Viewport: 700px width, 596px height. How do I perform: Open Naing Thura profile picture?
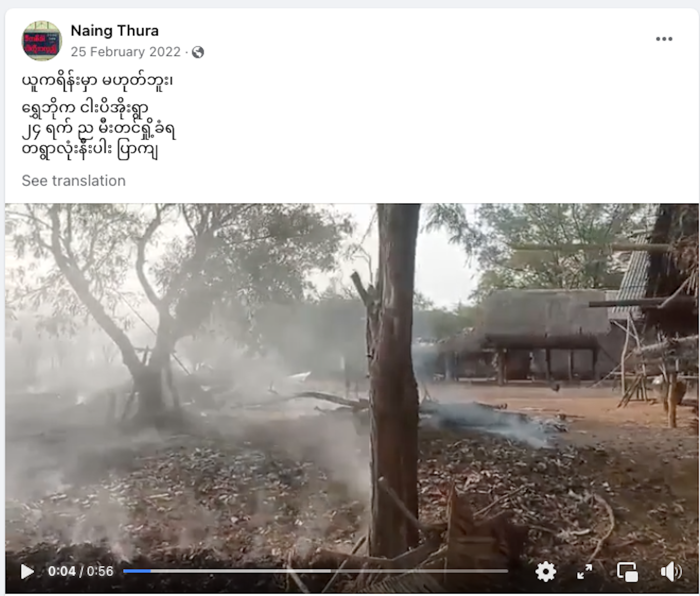[x=42, y=41]
